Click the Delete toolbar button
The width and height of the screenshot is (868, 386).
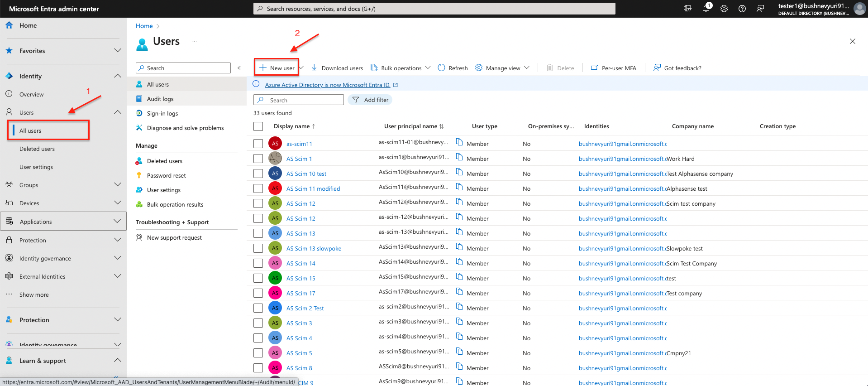coord(560,68)
